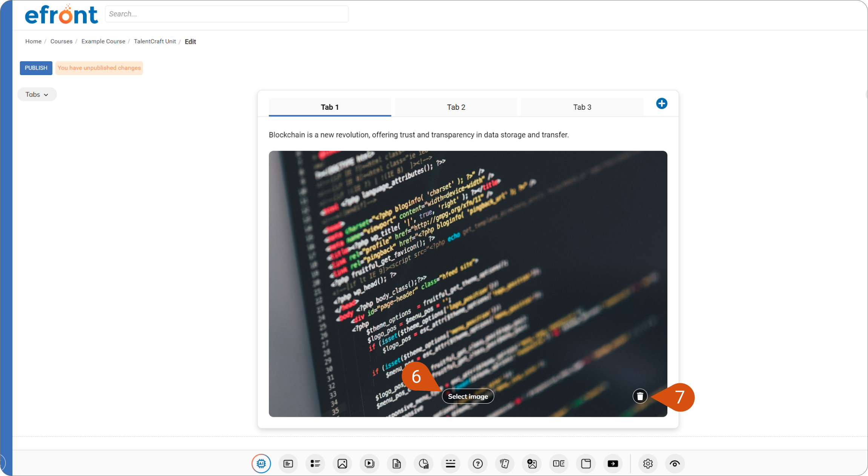This screenshot has width=868, height=476.
Task: Add an image block from toolbar
Action: click(342, 464)
